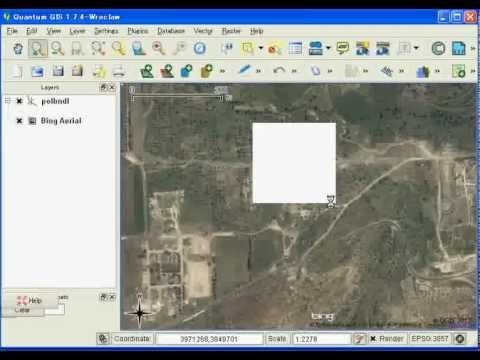Toggle visibility of the Bing Aerial layer
480x360 pixels.
pos(19,121)
